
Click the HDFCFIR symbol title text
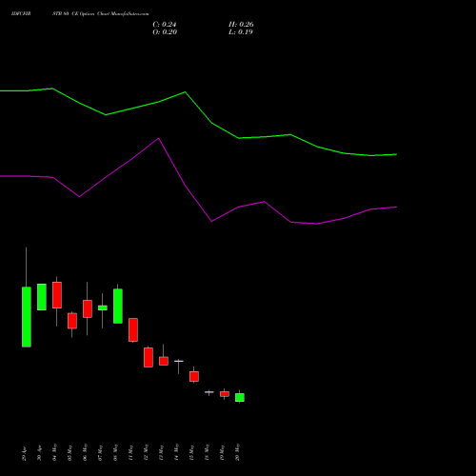click(21, 14)
